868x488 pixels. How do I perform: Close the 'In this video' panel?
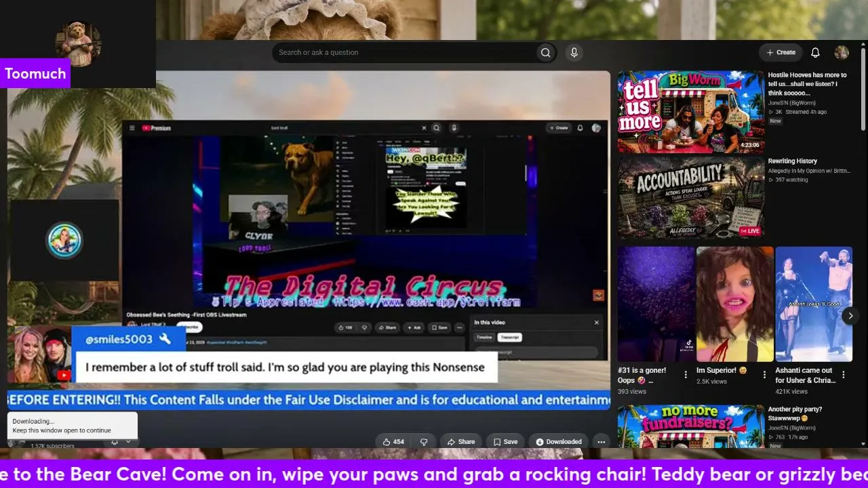597,323
